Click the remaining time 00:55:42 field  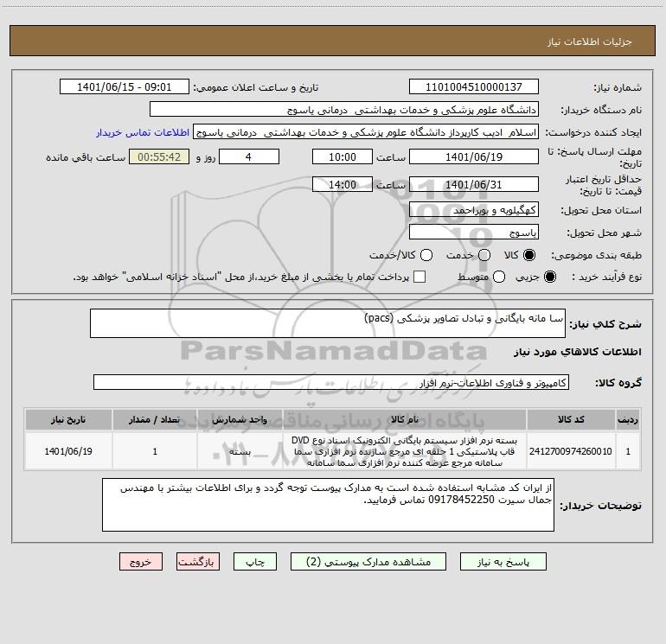[x=159, y=156]
